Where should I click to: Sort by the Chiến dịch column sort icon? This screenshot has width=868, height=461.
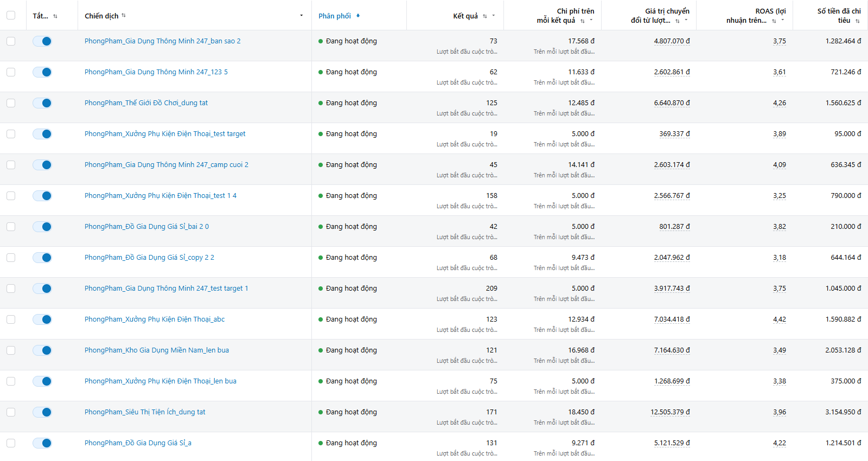pos(124,16)
